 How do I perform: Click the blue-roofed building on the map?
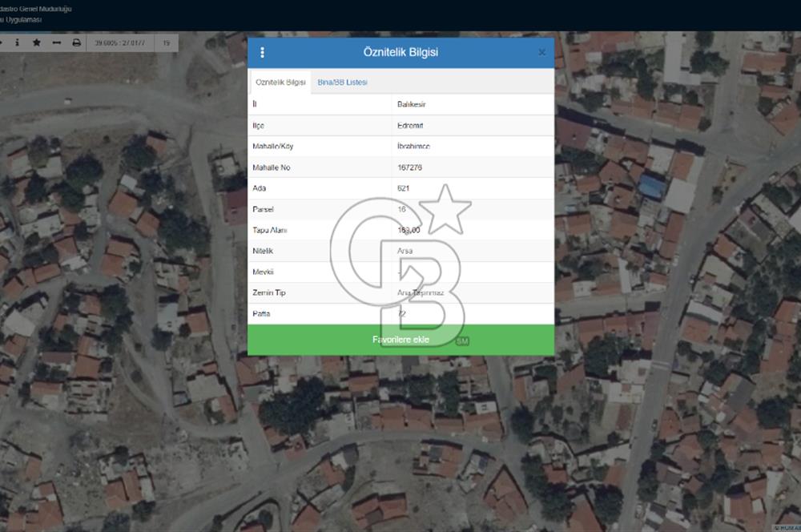[651, 187]
